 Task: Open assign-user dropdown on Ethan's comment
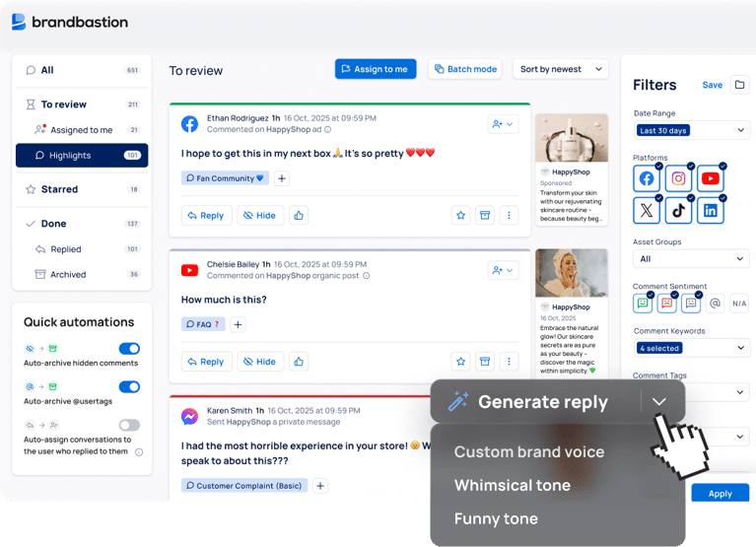(x=503, y=124)
